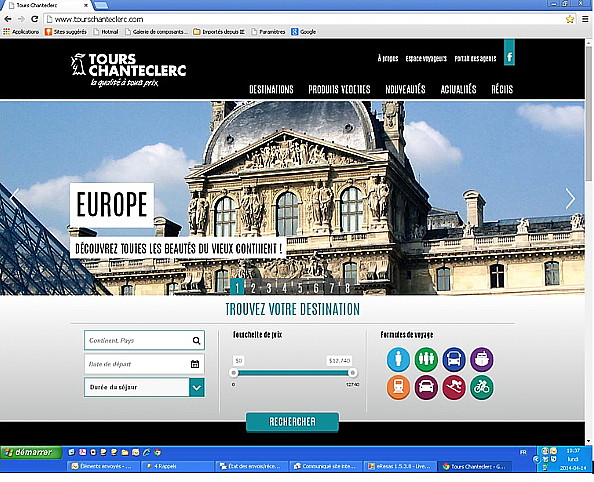Select the train travel formula icon

pyautogui.click(x=398, y=387)
